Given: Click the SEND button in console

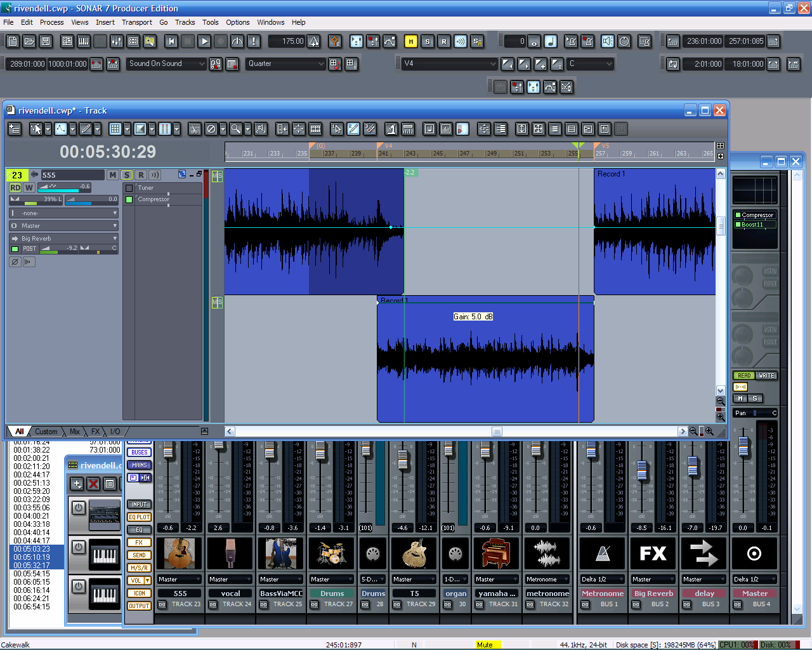Looking at the screenshot, I should [x=140, y=555].
